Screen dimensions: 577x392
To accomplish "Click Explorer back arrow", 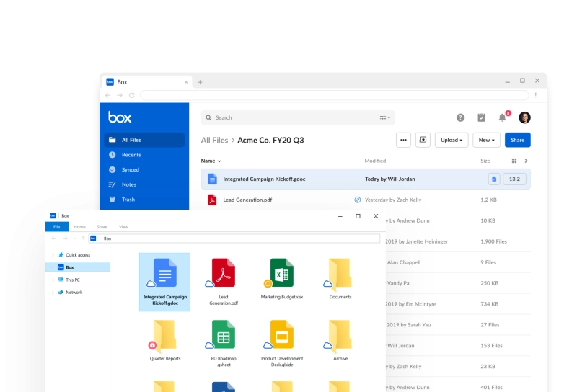I will 54,239.
